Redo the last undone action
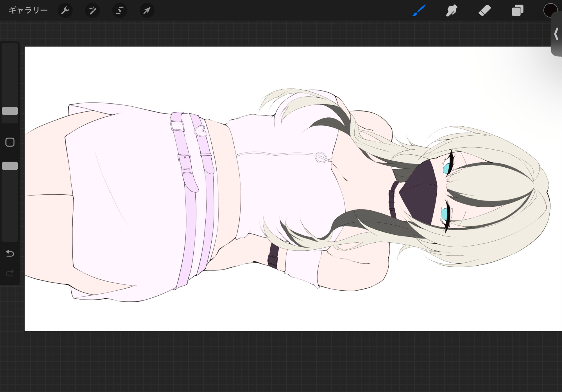This screenshot has height=392, width=562. pos(10,273)
